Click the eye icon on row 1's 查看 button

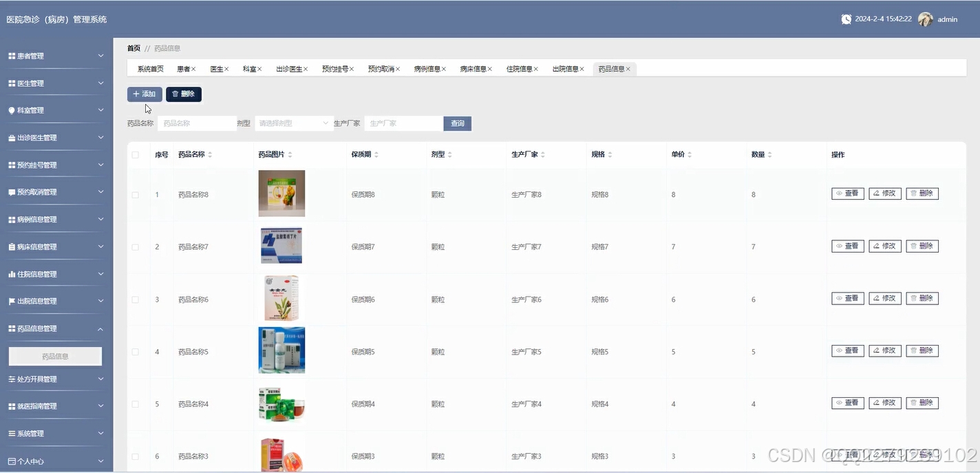pyautogui.click(x=840, y=193)
